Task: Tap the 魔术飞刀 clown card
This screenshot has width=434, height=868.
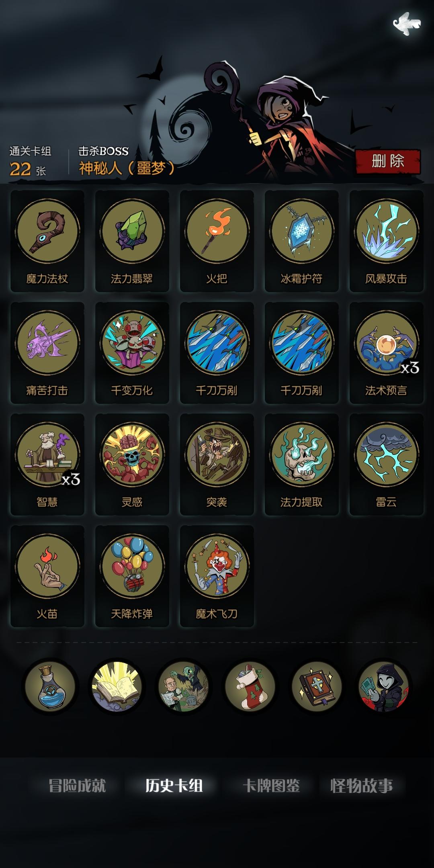Action: coord(217,576)
